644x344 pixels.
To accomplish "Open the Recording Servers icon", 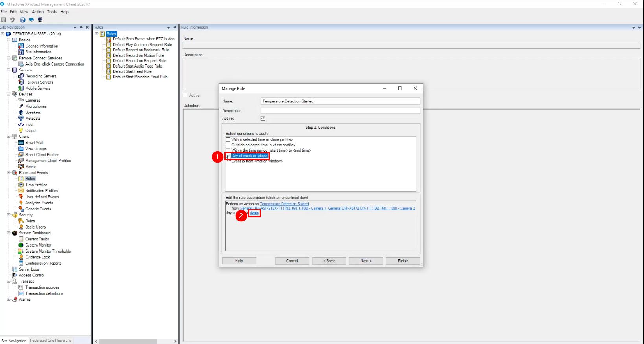I will (x=21, y=76).
